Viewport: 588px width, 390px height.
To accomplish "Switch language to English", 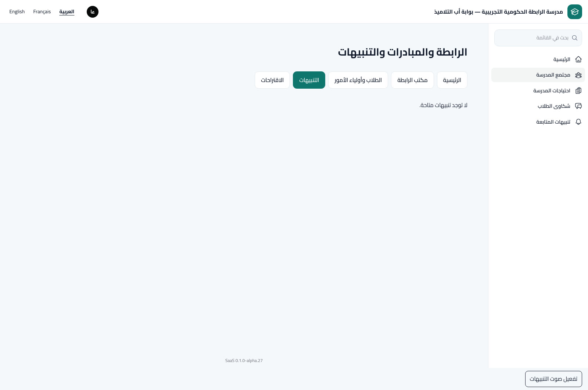I will pyautogui.click(x=17, y=12).
